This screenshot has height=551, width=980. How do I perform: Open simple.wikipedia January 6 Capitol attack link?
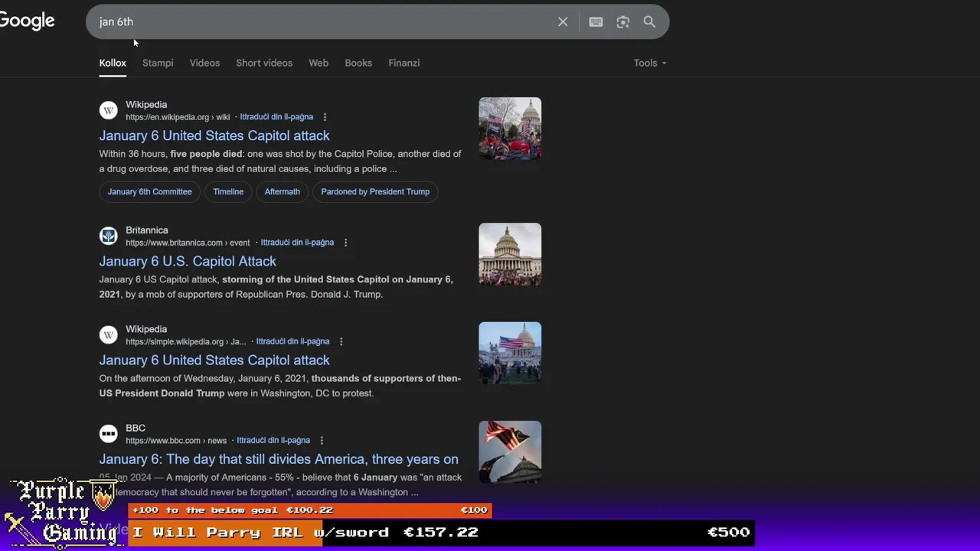(214, 360)
